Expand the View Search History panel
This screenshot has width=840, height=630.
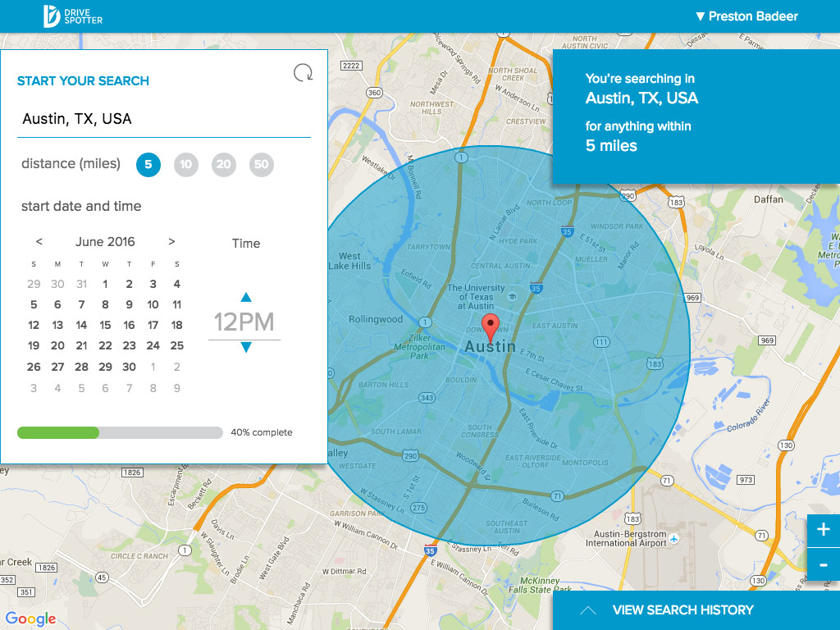click(x=682, y=610)
